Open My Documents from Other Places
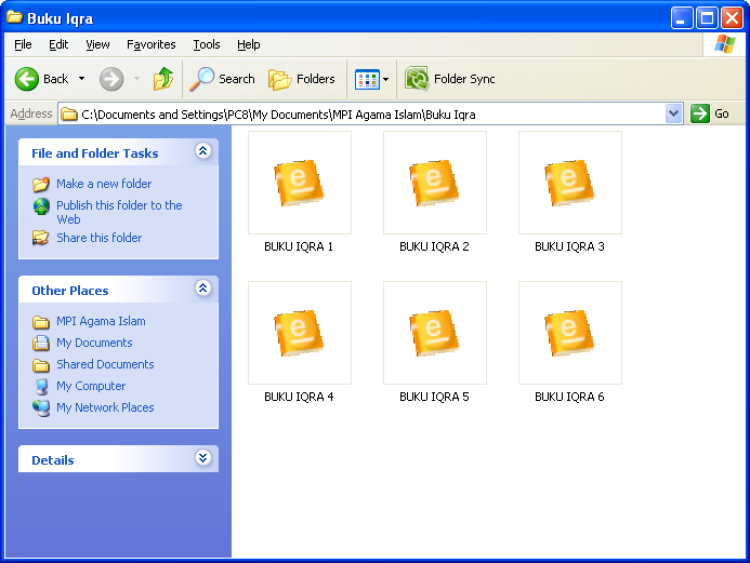Screen dimensions: 750x563 [94, 342]
